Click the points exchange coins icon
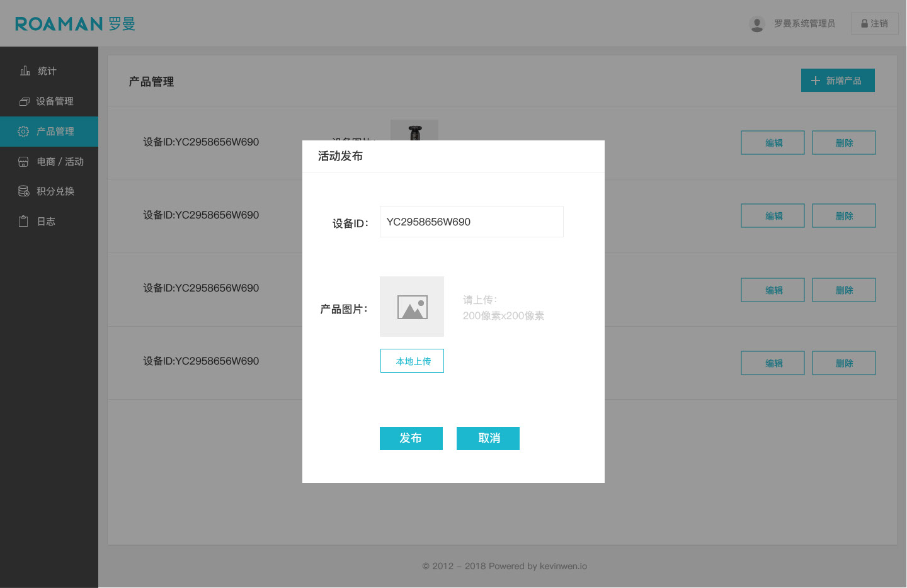Screen dimensions: 907x588 coord(23,191)
